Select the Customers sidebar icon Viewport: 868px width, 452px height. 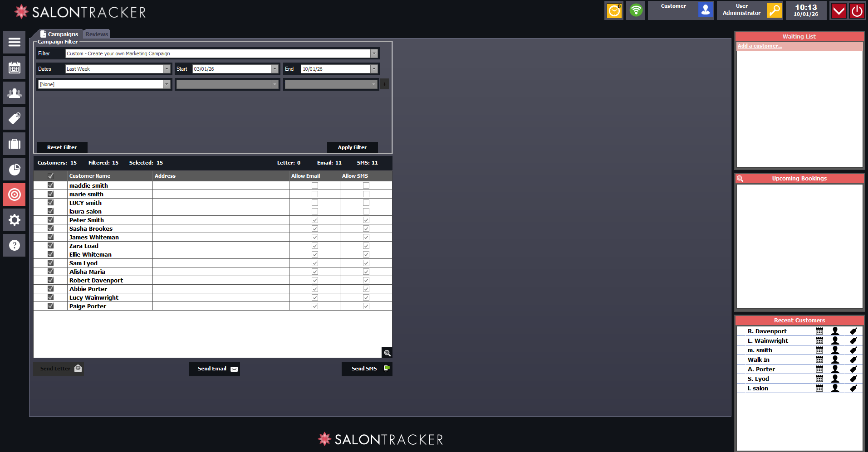pyautogui.click(x=14, y=93)
